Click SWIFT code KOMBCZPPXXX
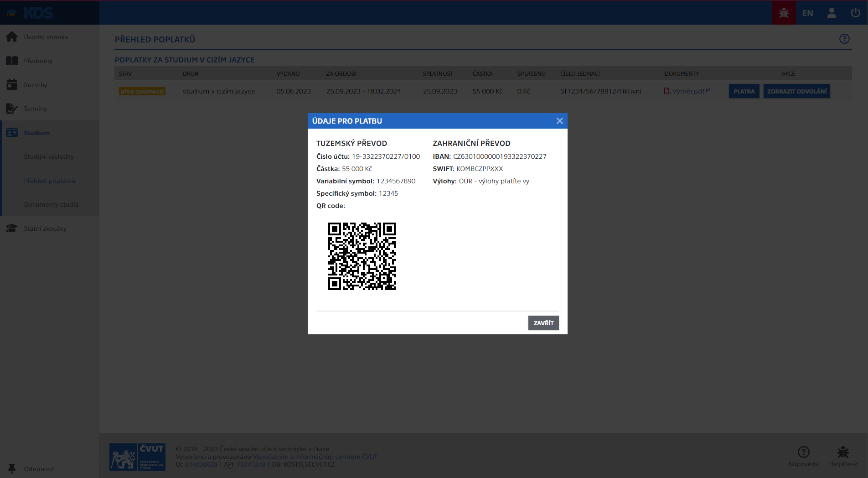Screen dimensions: 868x478 click(x=480, y=169)
